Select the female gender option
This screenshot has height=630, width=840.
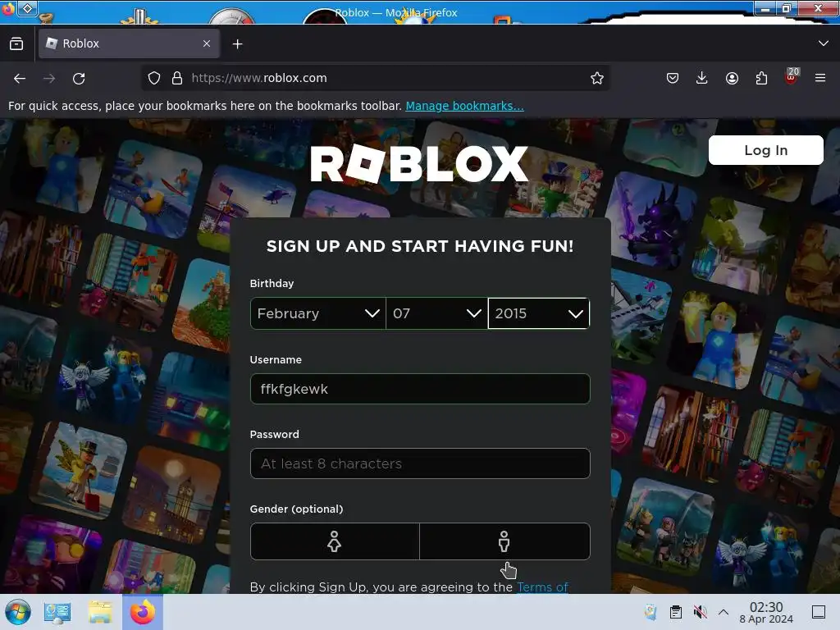coord(335,541)
